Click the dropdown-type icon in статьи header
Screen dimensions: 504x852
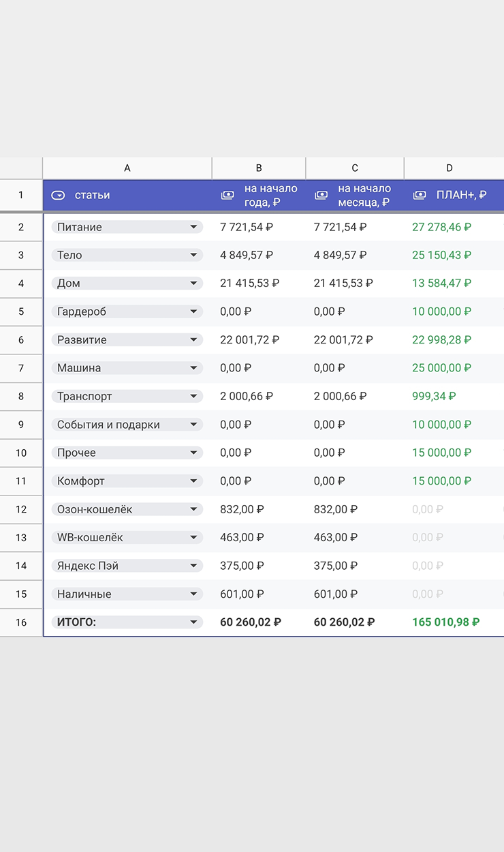(x=59, y=196)
